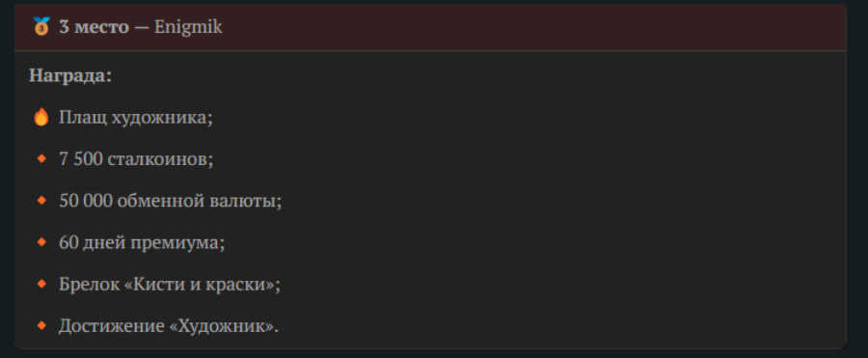This screenshot has height=358, width=868.
Task: Click the Награда: heading
Action: [70, 75]
